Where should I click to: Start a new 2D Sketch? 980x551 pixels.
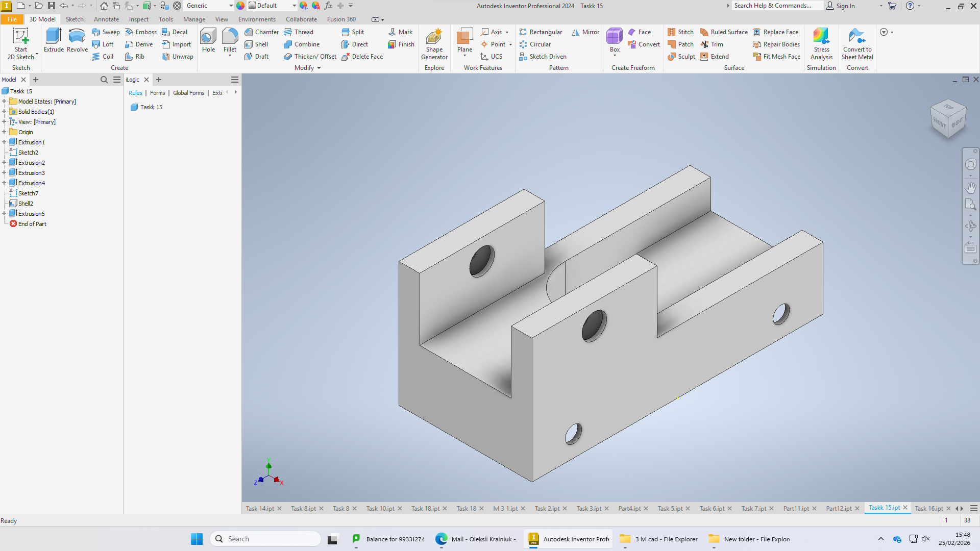(x=21, y=44)
